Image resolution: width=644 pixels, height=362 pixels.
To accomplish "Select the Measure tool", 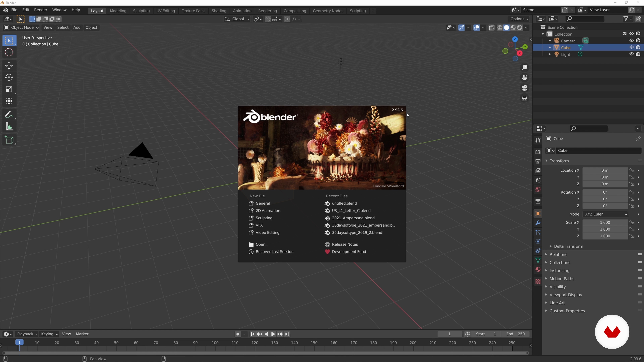I will click(9, 127).
